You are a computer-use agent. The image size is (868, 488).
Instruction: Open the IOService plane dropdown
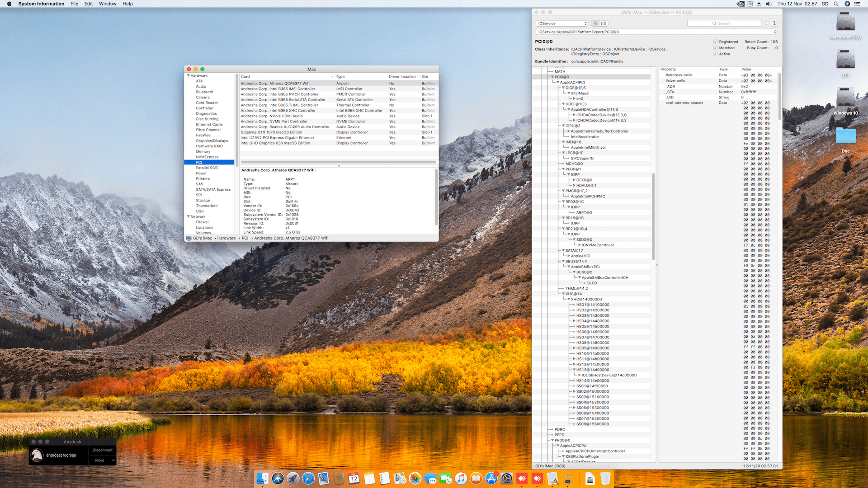click(562, 23)
